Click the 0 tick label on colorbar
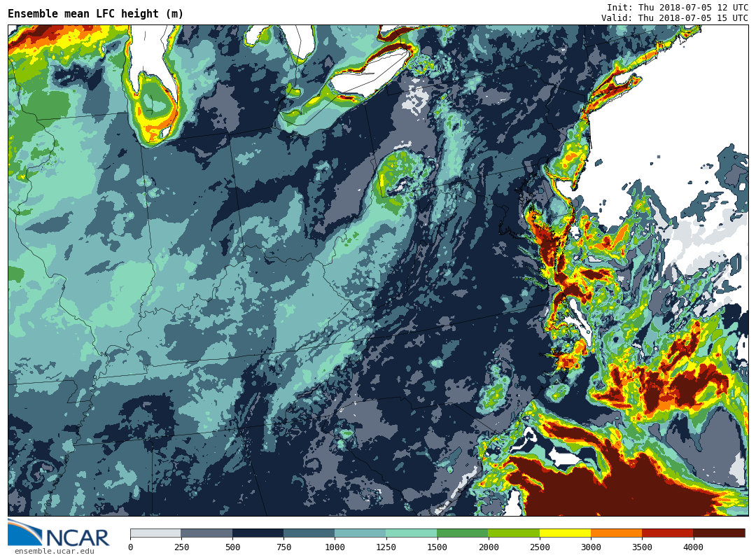This screenshot has height=560, width=756. coord(130,547)
